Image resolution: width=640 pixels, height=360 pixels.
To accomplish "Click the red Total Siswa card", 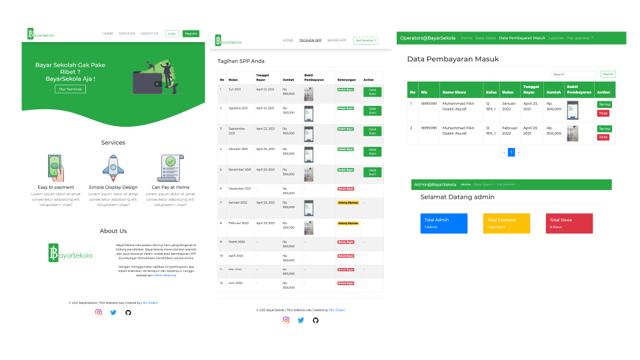I will click(569, 223).
